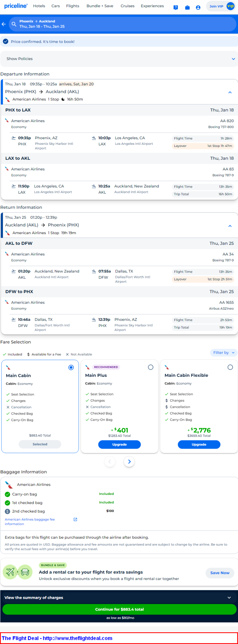The image size is (238, 644).
Task: Open the user account profile icon
Action: (x=198, y=7)
